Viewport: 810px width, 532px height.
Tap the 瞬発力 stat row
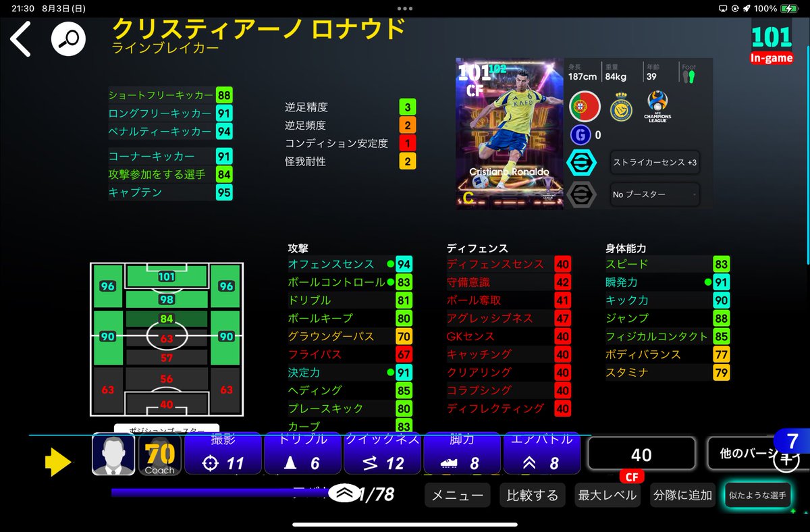[668, 282]
